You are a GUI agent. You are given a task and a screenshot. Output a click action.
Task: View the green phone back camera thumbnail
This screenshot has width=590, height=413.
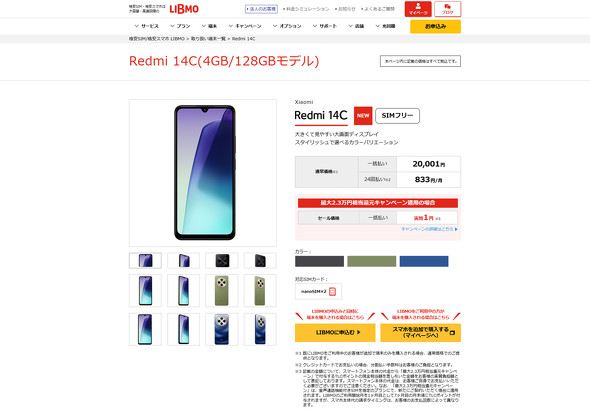tap(222, 290)
